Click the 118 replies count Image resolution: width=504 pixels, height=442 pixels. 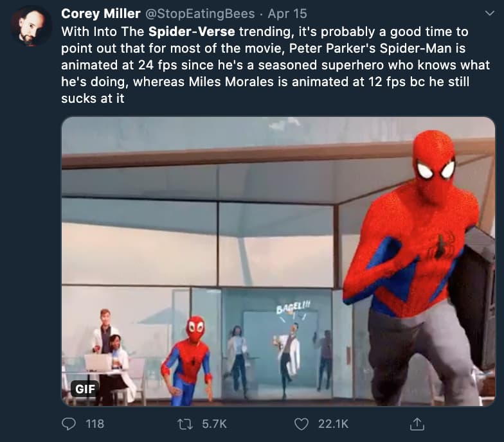(94, 423)
